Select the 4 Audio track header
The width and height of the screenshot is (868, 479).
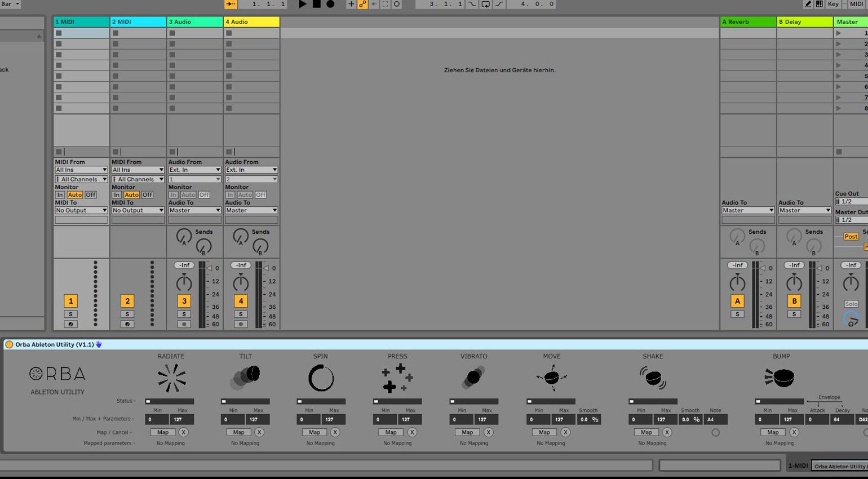click(251, 22)
